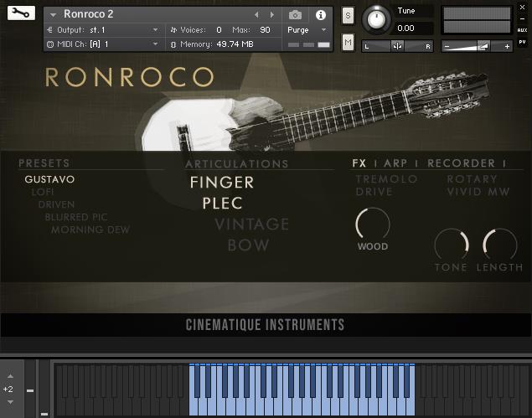Mute the instrument with M button
532x418 pixels.
(x=348, y=42)
